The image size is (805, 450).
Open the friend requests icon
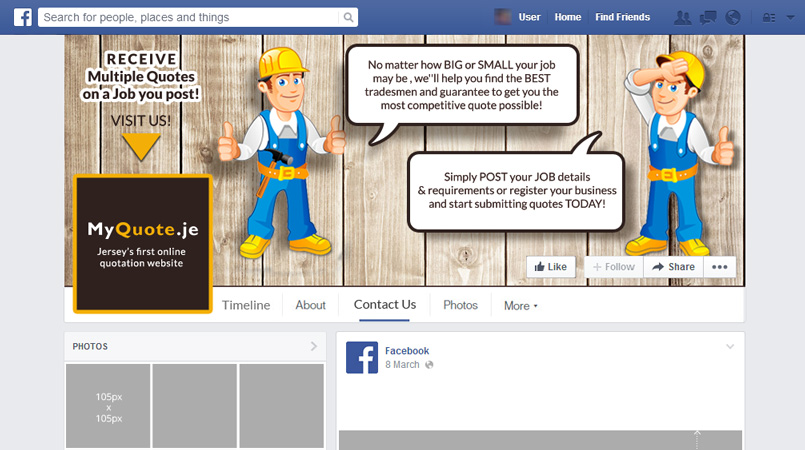click(x=683, y=17)
